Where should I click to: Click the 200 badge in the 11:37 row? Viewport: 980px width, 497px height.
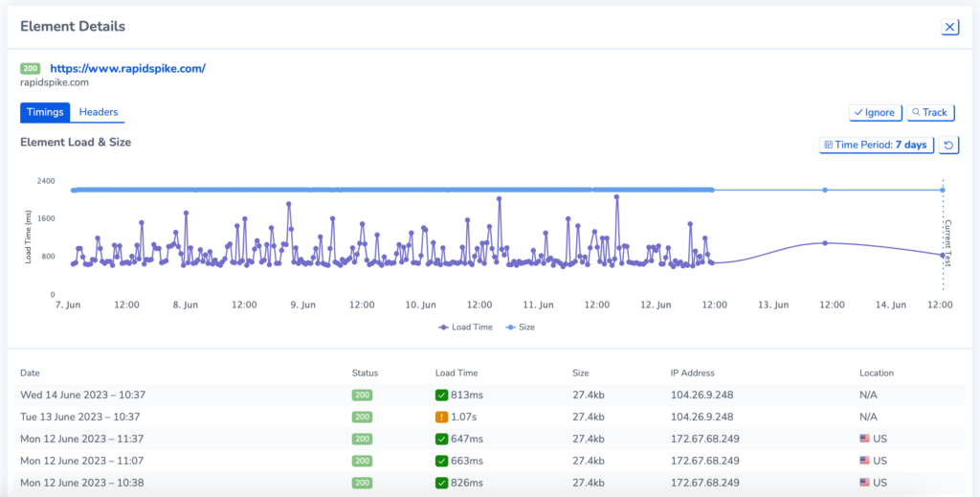(362, 439)
